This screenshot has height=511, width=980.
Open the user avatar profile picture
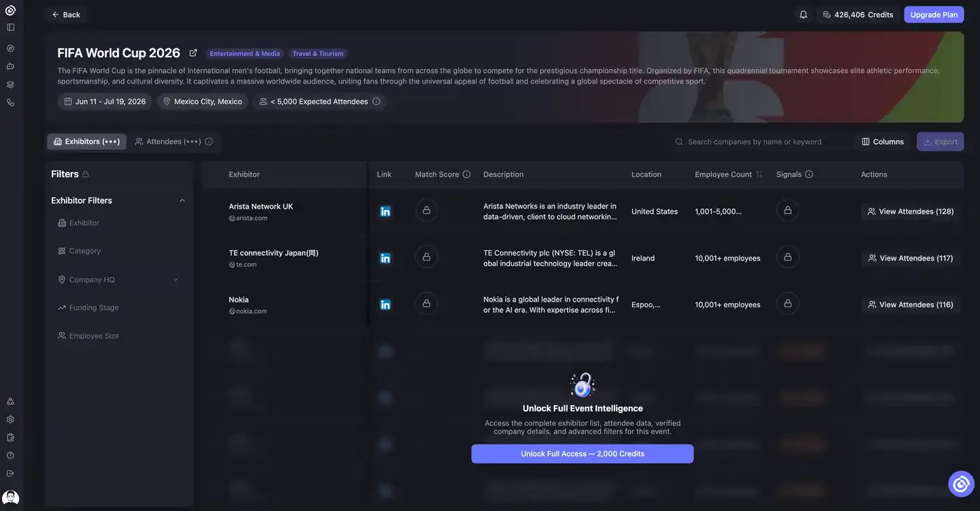click(x=10, y=497)
